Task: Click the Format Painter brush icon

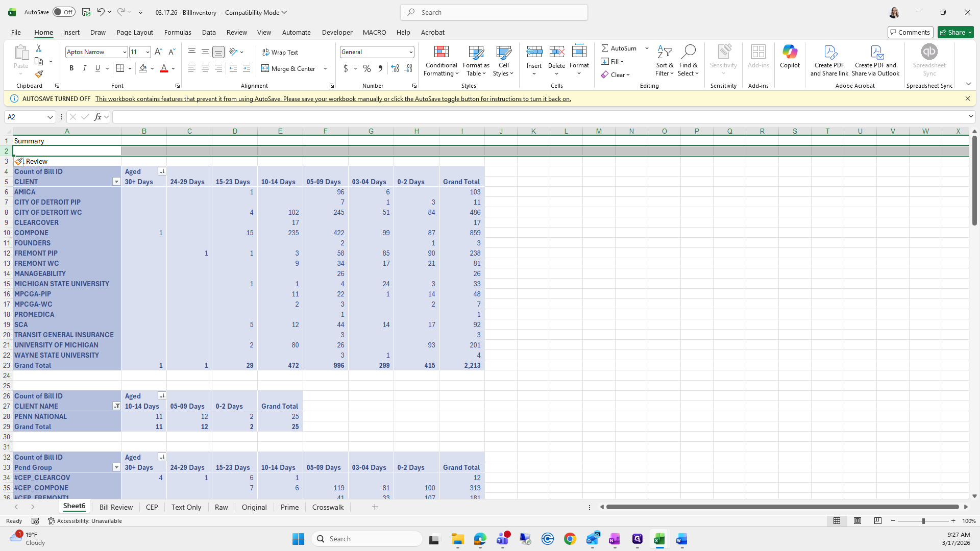Action: 39,74
